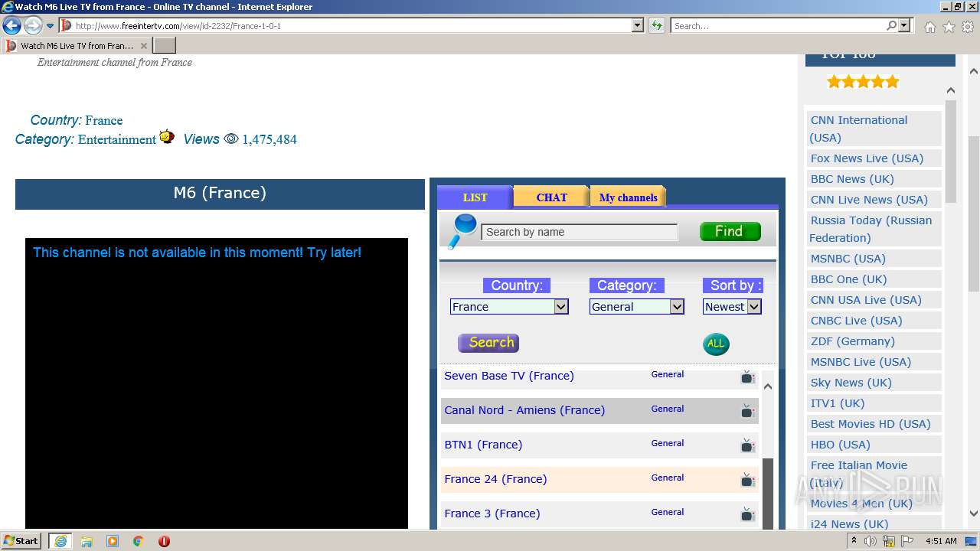This screenshot has width=980, height=551.
Task: Expand the address bar history dropdown
Action: coord(637,26)
